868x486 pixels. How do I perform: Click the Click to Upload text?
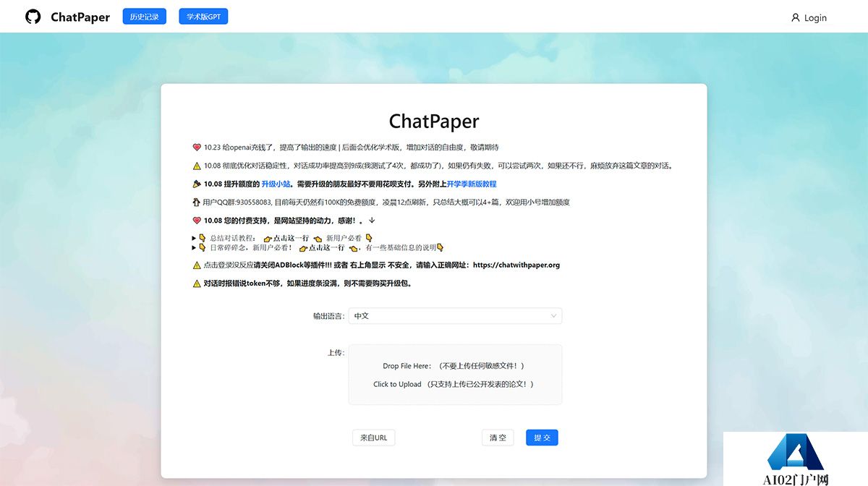(397, 384)
